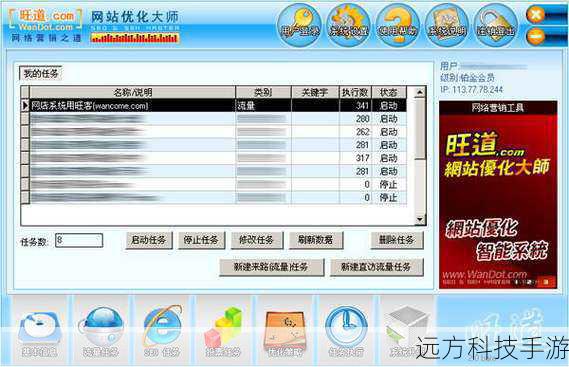569x367 pixels.
Task: Select the 我的任务 tab
Action: 41,74
